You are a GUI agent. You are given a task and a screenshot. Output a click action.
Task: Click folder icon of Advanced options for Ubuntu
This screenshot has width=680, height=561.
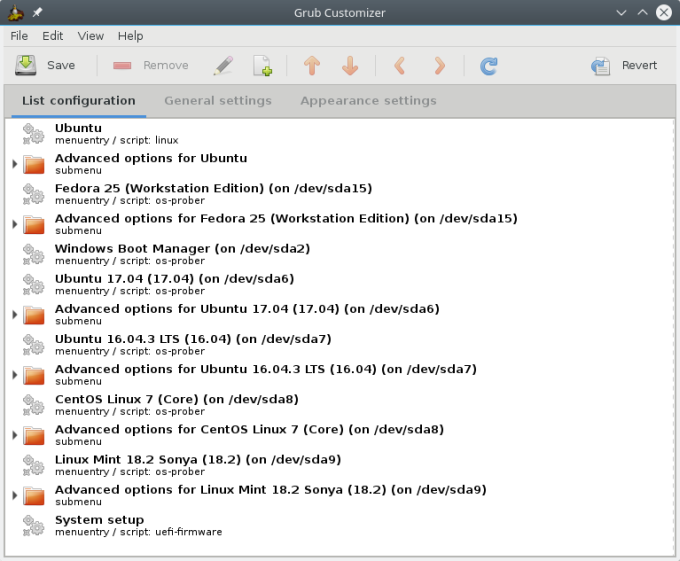[x=34, y=164]
